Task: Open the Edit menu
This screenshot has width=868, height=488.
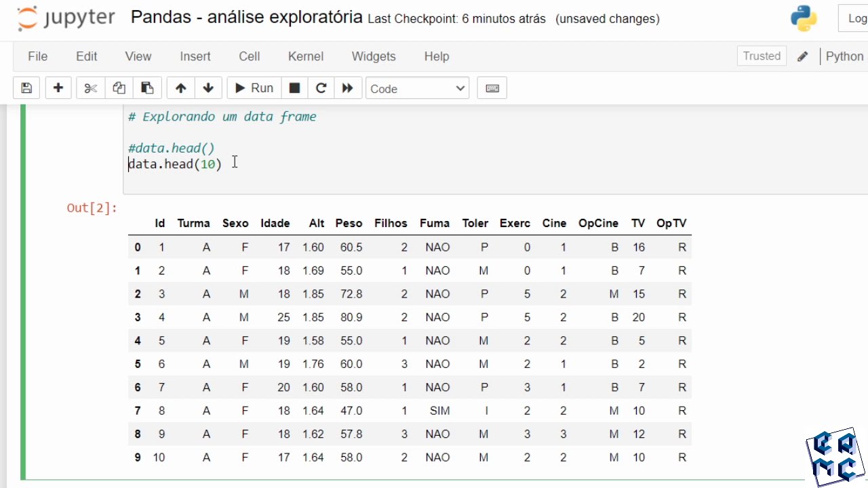Action: [x=87, y=56]
